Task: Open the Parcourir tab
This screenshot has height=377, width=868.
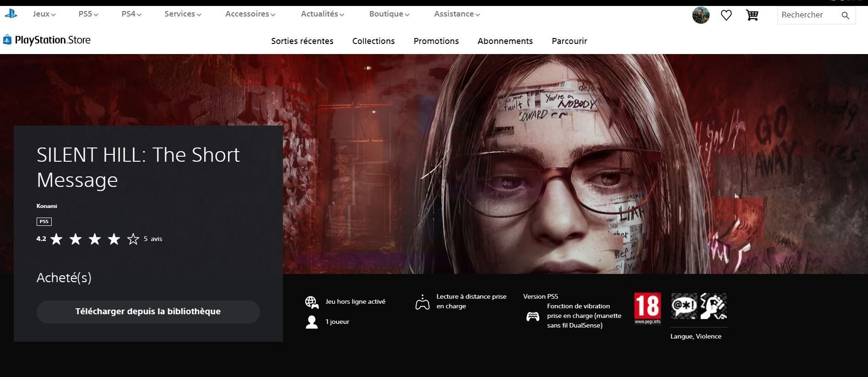Action: (569, 41)
